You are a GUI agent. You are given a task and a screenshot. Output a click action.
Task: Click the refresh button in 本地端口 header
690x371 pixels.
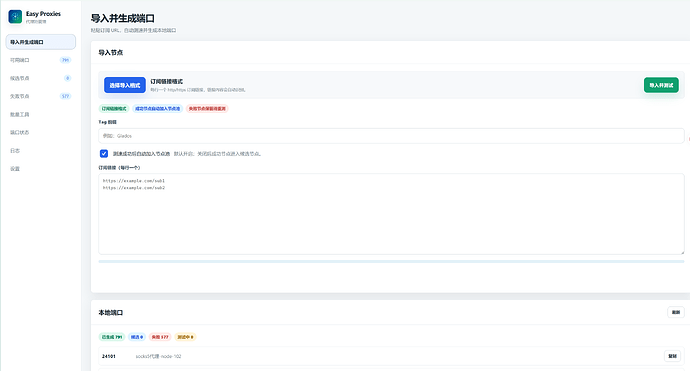point(675,312)
